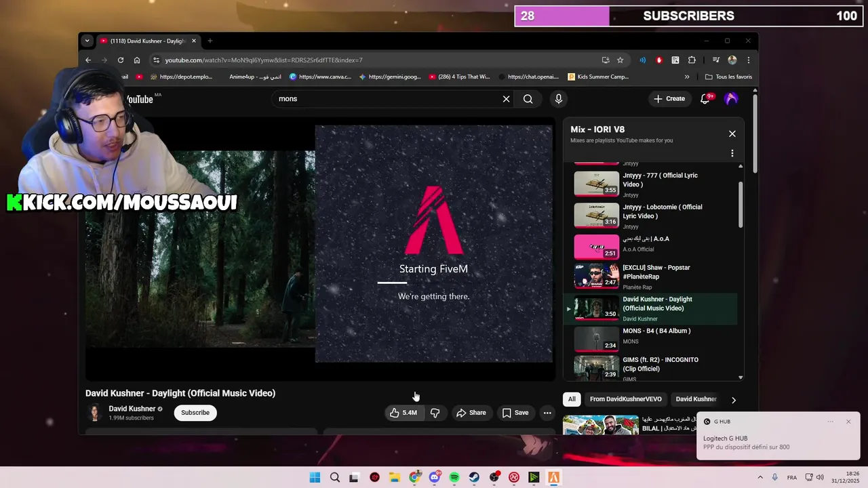The width and height of the screenshot is (868, 488).
Task: Show hidden system tray icons
Action: tap(760, 478)
